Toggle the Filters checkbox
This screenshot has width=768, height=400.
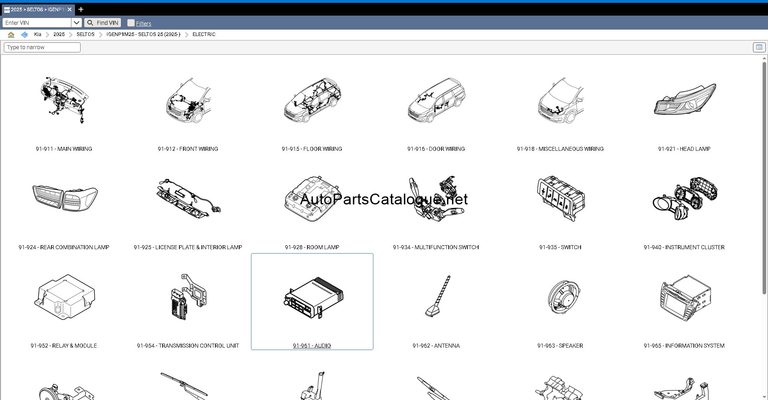coord(131,23)
